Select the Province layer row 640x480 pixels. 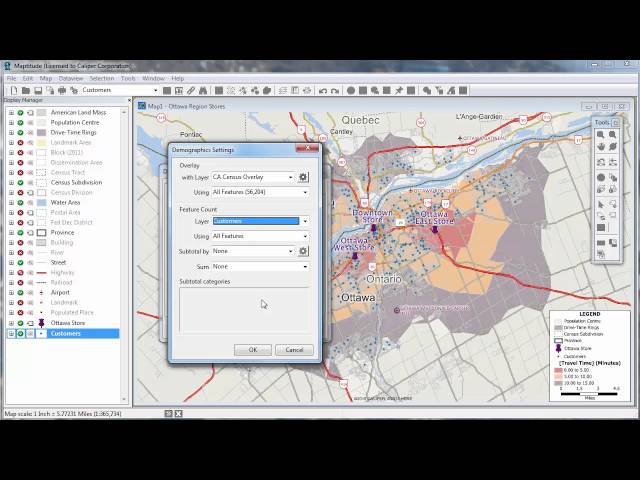[x=62, y=233]
